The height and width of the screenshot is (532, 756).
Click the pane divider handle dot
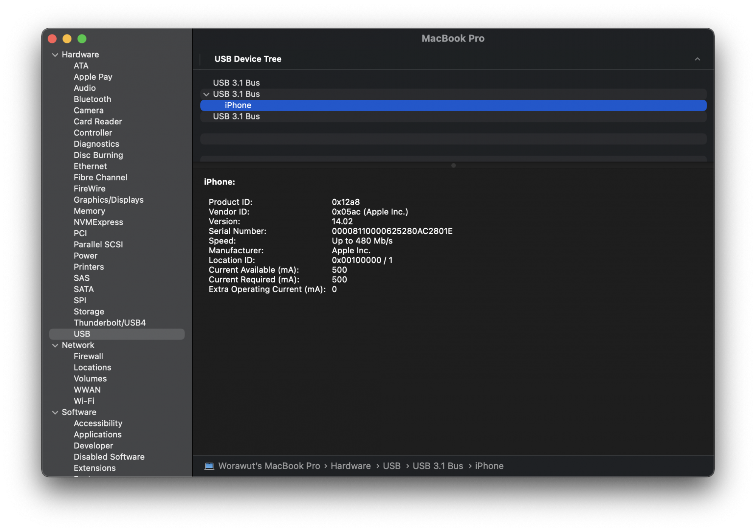pos(453,165)
